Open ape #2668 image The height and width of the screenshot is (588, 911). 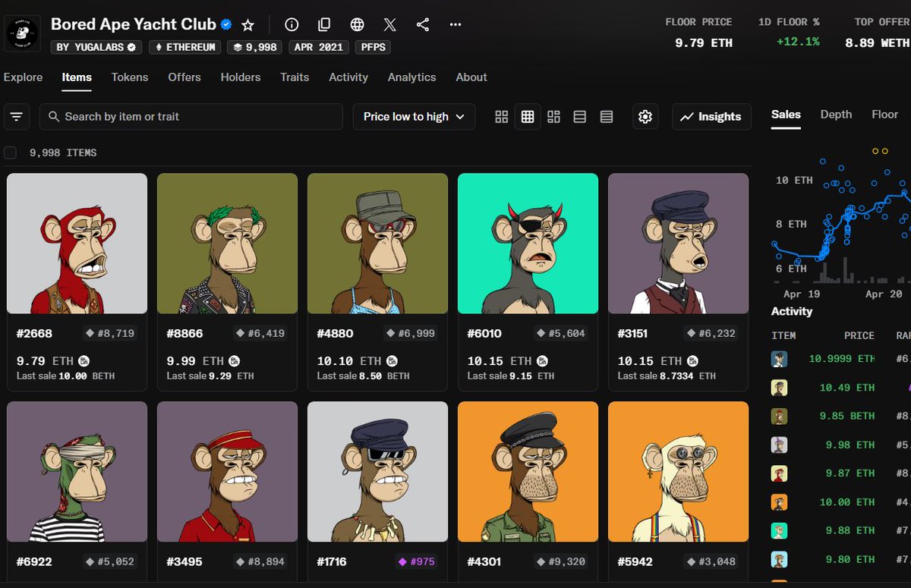[77, 244]
